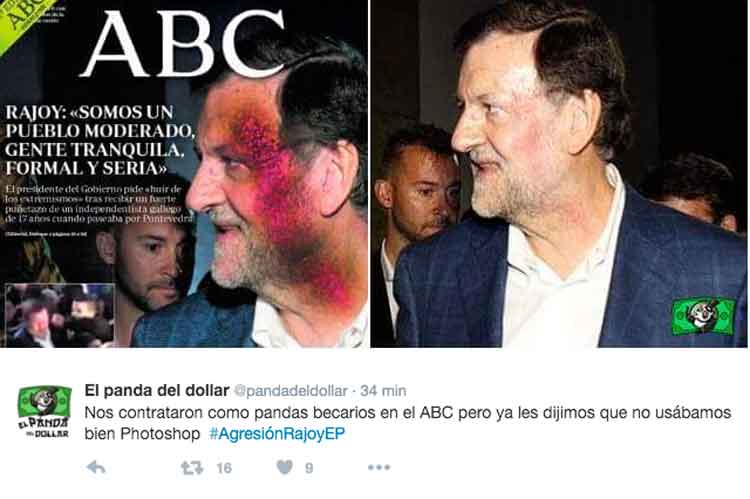The image size is (750, 499).
Task: Open the three-dot more options menu
Action: (x=379, y=467)
